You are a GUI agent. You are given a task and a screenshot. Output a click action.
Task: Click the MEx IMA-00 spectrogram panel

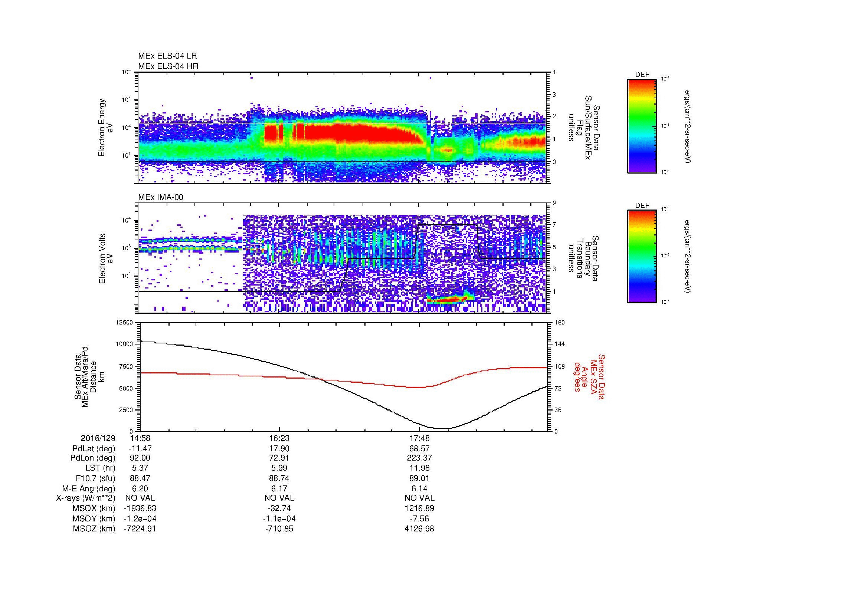tap(343, 258)
